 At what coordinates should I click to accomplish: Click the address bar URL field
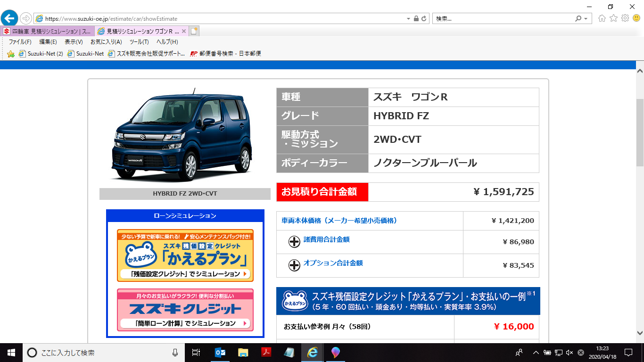point(219,19)
